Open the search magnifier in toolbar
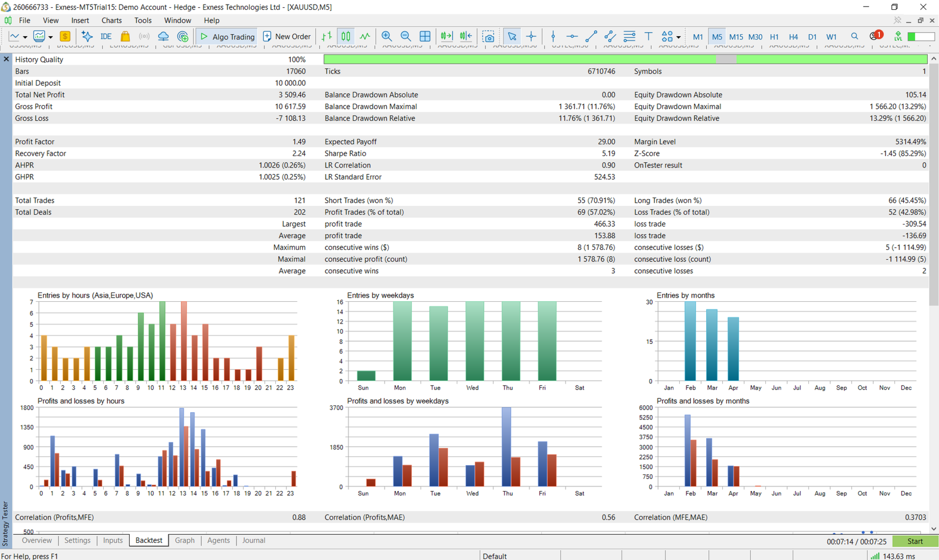The image size is (939, 560). coord(854,36)
